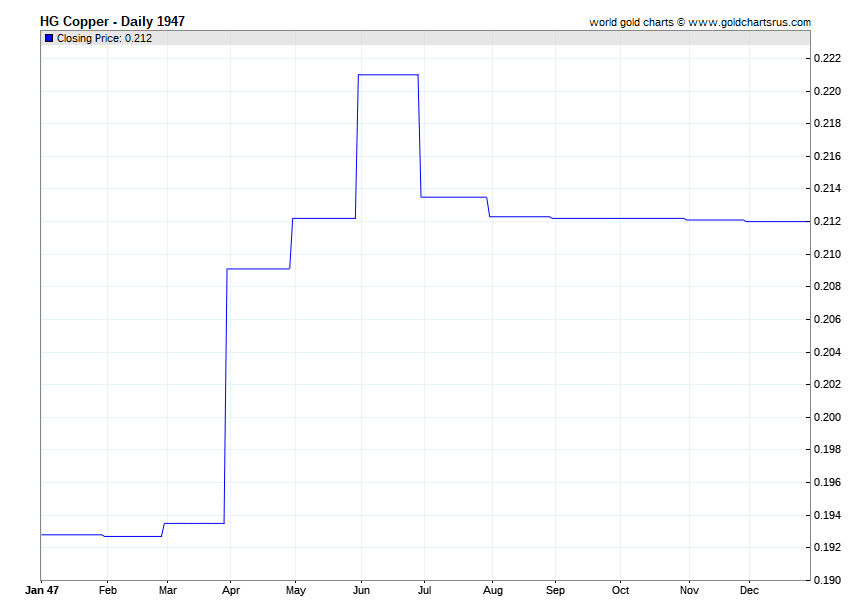850x616 pixels.
Task: Click the 'Oct' x-axis label
Action: (621, 590)
